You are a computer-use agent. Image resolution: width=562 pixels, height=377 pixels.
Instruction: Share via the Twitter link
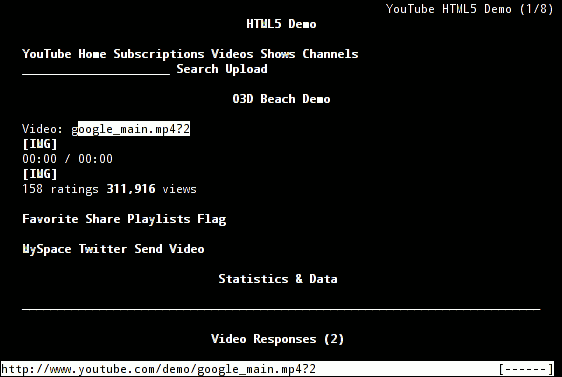click(x=103, y=249)
